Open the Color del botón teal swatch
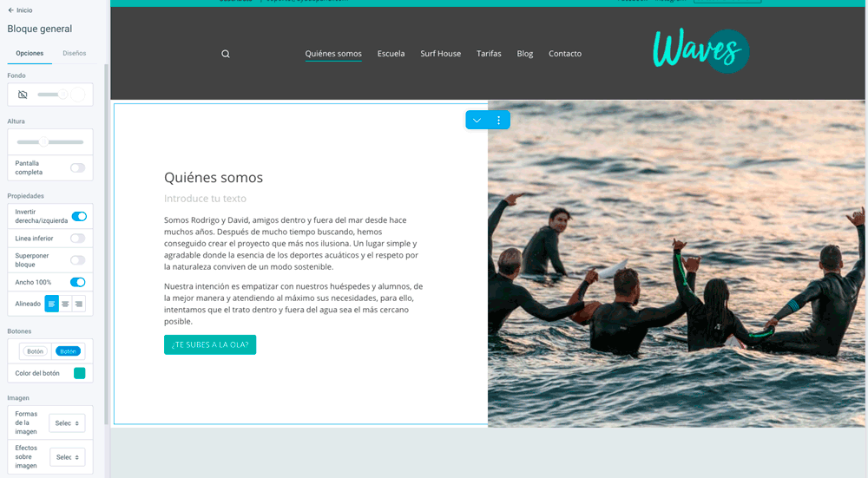The image size is (868, 478). click(x=80, y=373)
